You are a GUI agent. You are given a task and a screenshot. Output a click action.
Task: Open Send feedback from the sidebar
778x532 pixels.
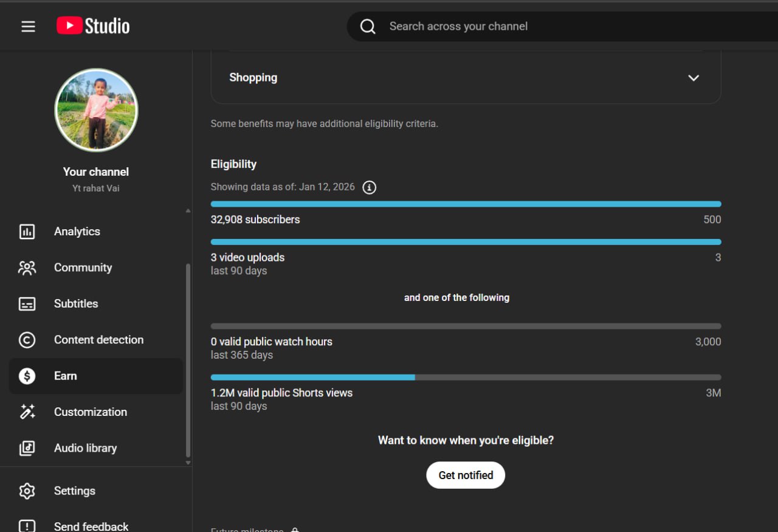pyautogui.click(x=91, y=526)
